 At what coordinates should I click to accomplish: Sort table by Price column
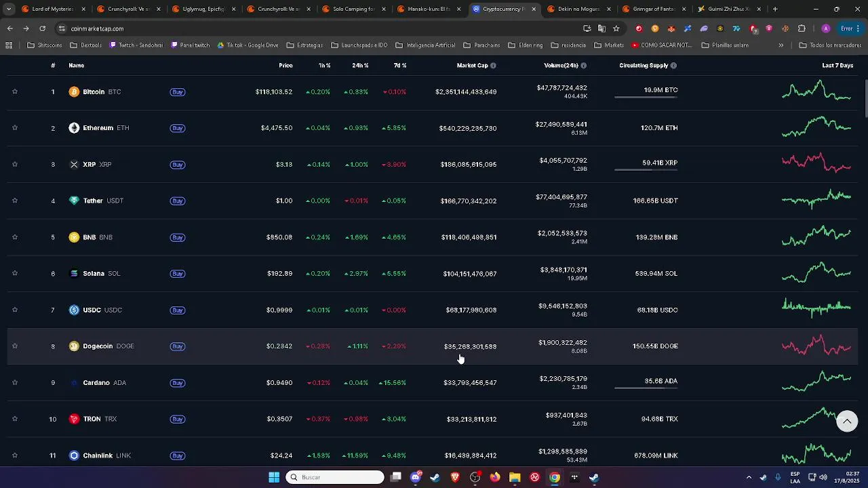(x=285, y=66)
